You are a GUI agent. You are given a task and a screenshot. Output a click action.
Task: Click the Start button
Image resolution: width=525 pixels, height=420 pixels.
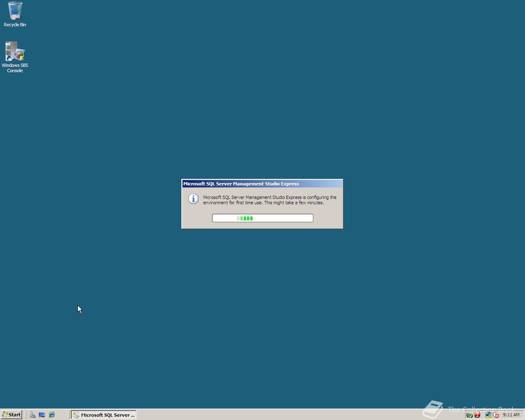pos(11,415)
